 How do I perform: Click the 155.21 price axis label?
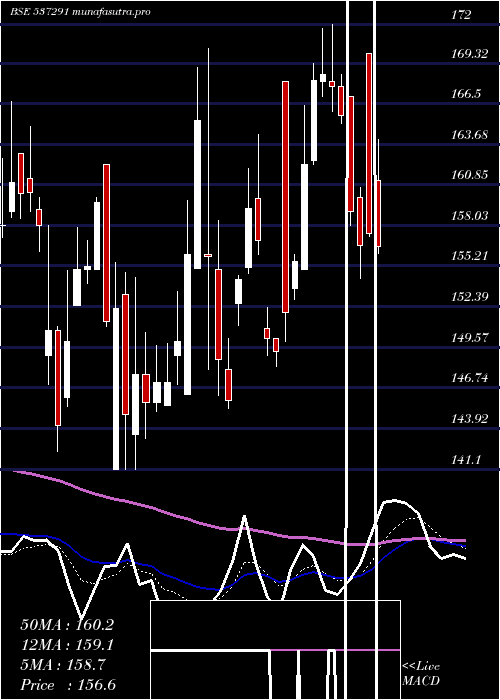point(469,256)
